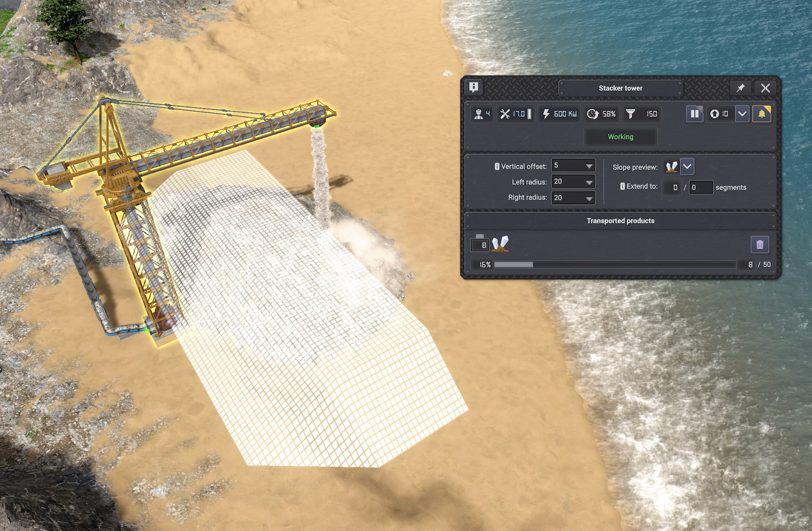Click the Transported products header

tap(621, 220)
